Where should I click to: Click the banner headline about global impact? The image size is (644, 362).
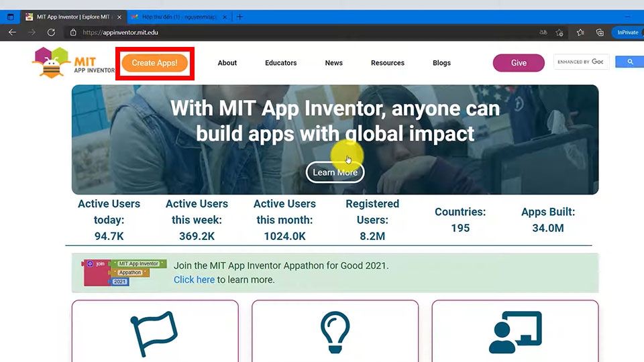pos(335,121)
